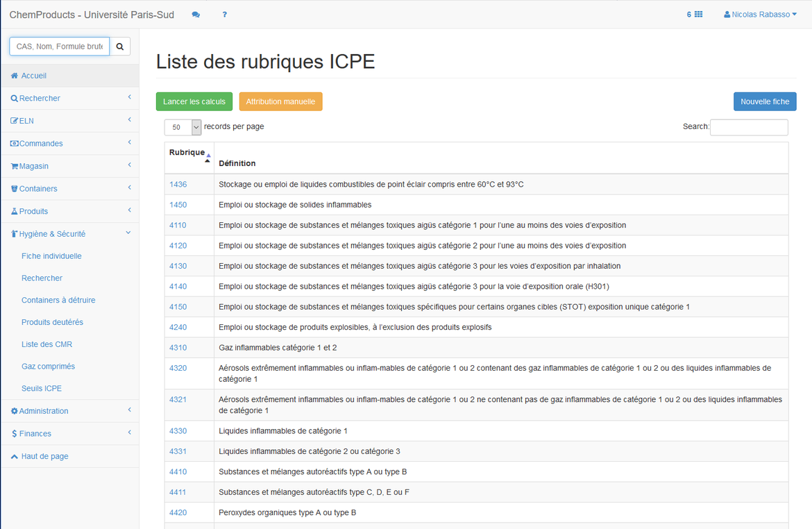Click the gear icon beside Administration
The height and width of the screenshot is (529, 812).
[15, 411]
